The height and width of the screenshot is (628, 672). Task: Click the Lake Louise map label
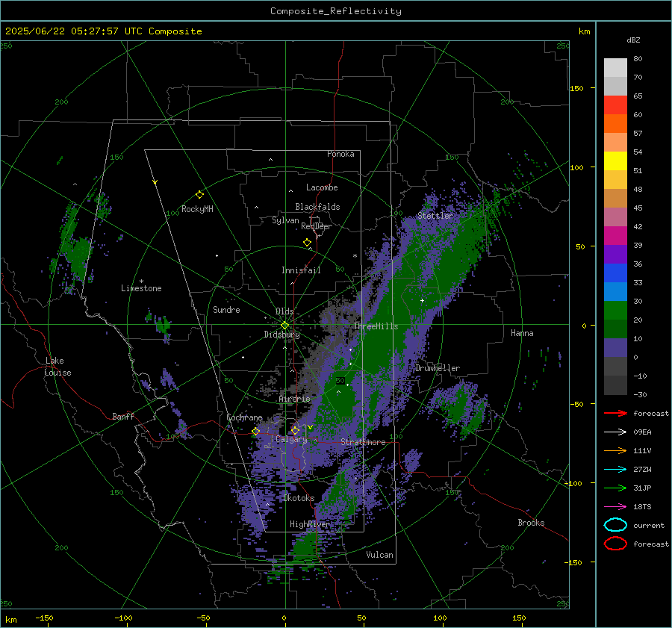[x=58, y=367]
